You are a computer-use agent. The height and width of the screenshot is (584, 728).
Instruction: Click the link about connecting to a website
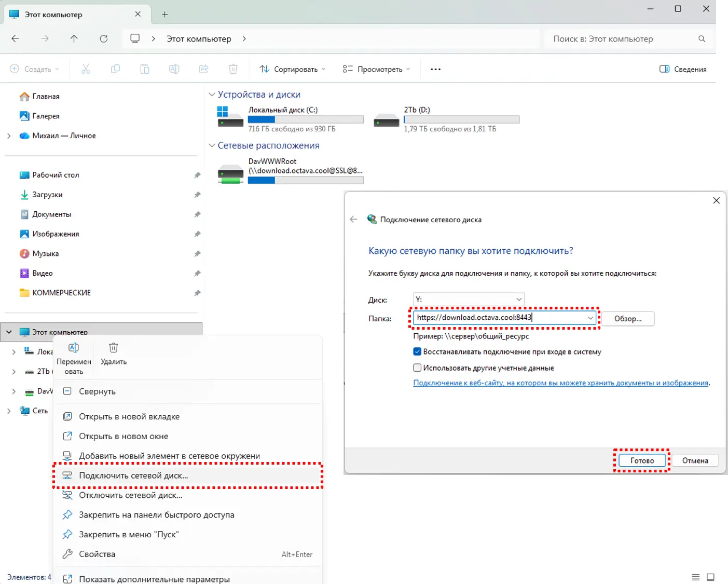(560, 383)
